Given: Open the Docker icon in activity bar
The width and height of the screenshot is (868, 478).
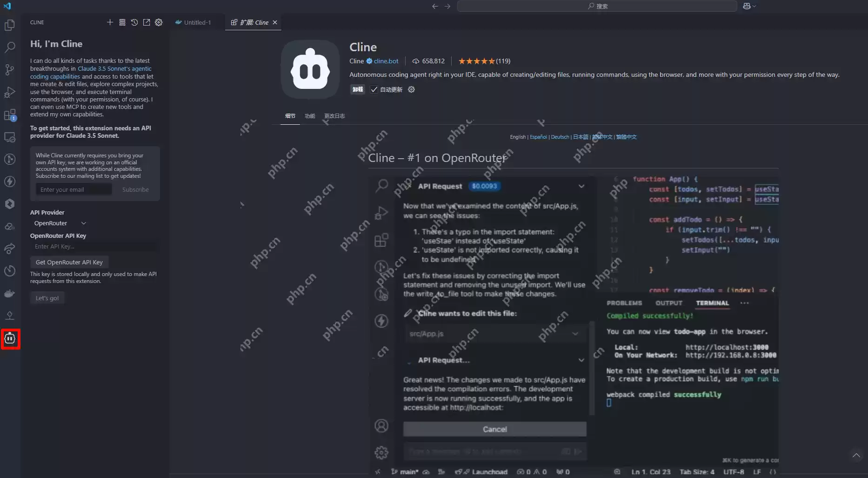Looking at the screenshot, I should tap(10, 293).
